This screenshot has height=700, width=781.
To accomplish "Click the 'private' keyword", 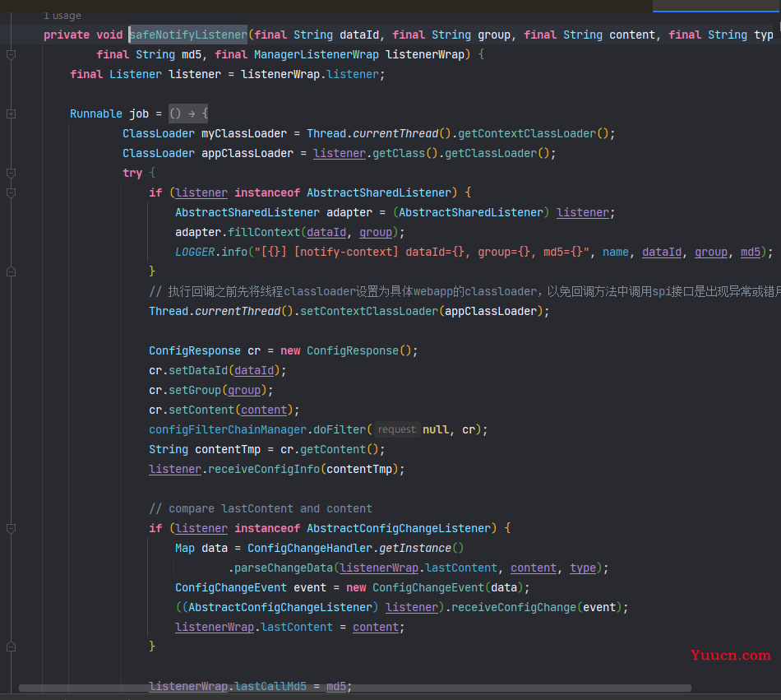I will (x=67, y=35).
